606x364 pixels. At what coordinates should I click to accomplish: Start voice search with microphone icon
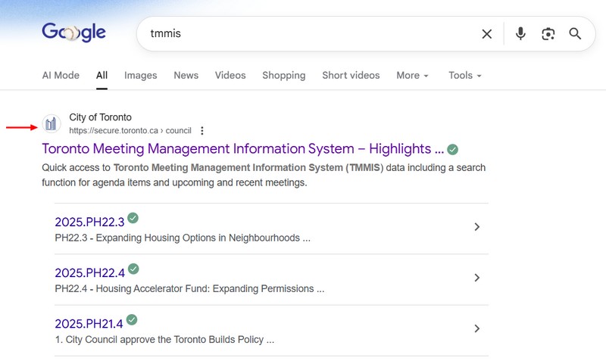[520, 34]
